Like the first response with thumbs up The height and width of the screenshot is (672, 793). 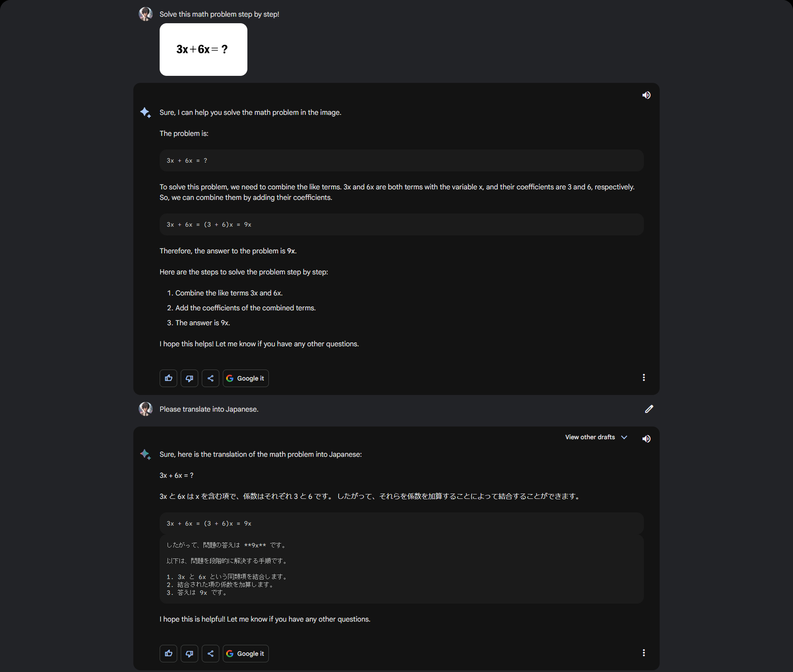(x=168, y=378)
